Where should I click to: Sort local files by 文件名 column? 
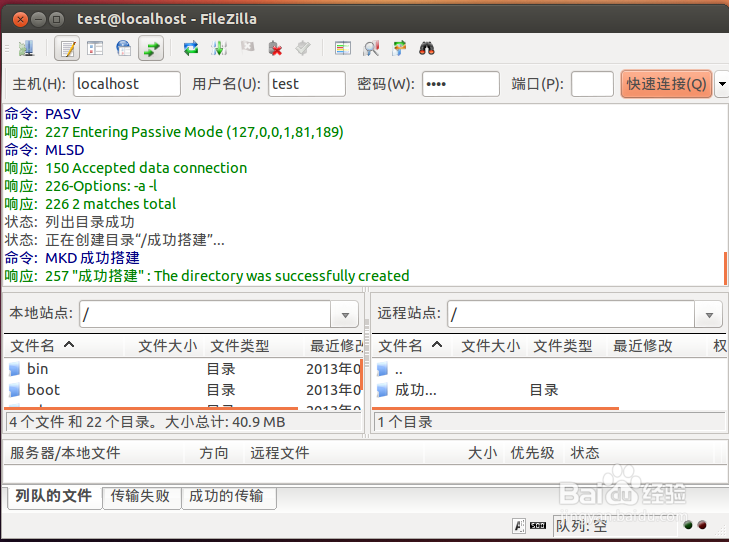(64, 346)
